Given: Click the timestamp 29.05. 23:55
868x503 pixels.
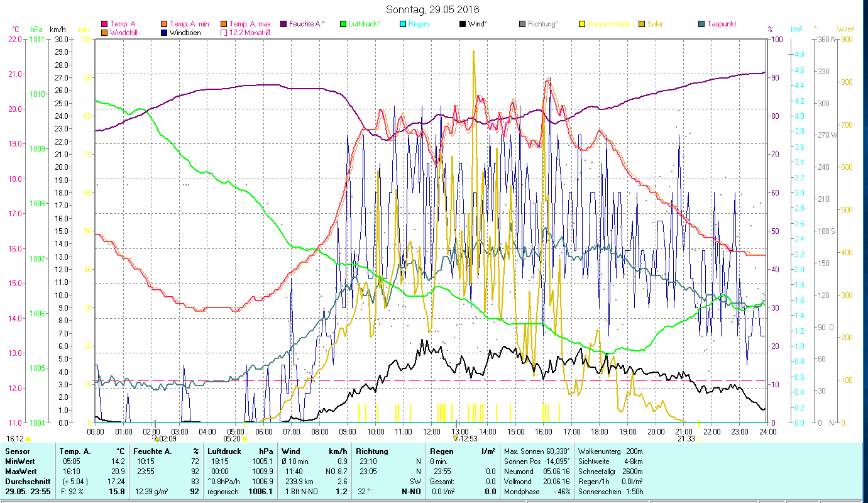Looking at the screenshot, I should tap(30, 491).
